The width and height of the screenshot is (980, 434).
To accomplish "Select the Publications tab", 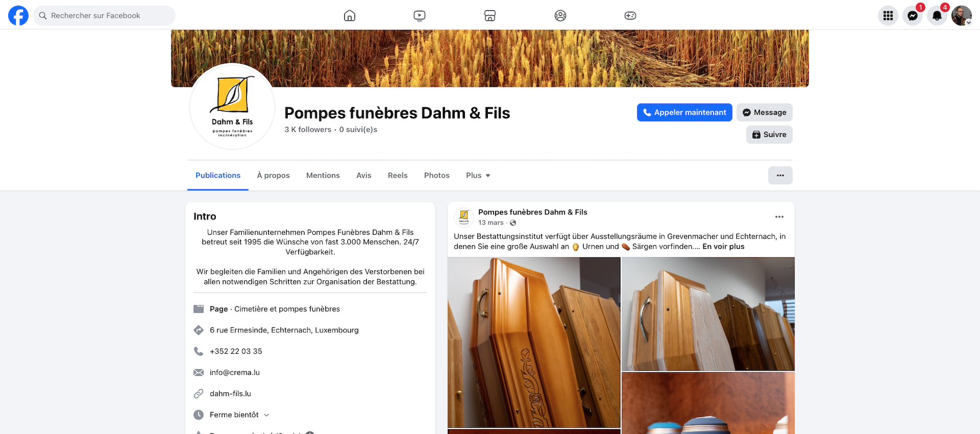I will [218, 175].
